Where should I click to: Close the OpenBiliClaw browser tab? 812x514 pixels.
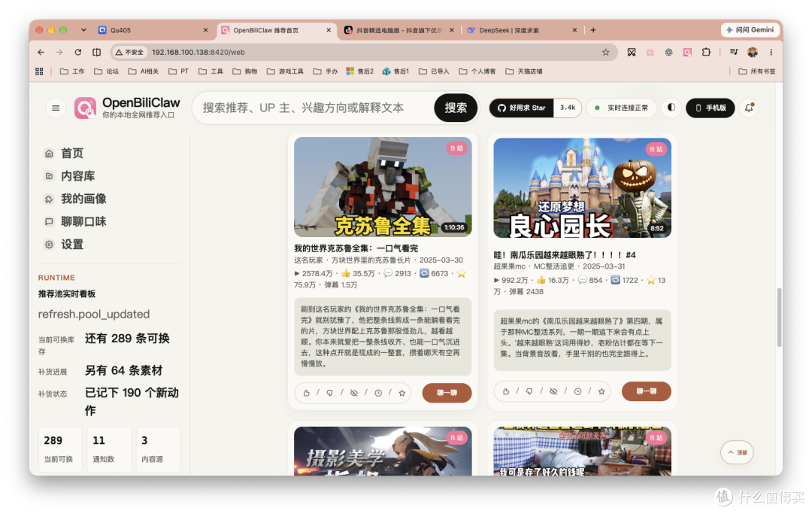pos(329,30)
